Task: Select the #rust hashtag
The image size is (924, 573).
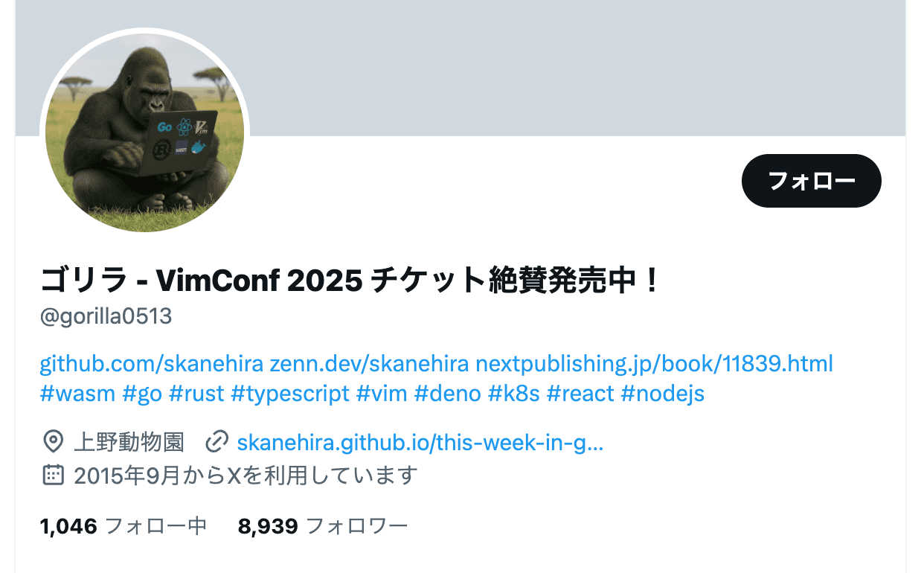Action: click(196, 394)
